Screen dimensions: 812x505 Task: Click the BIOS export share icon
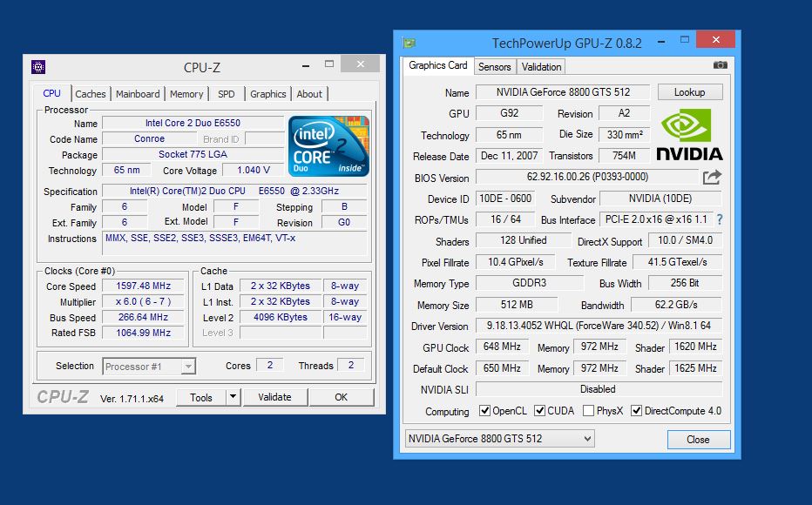pos(712,178)
